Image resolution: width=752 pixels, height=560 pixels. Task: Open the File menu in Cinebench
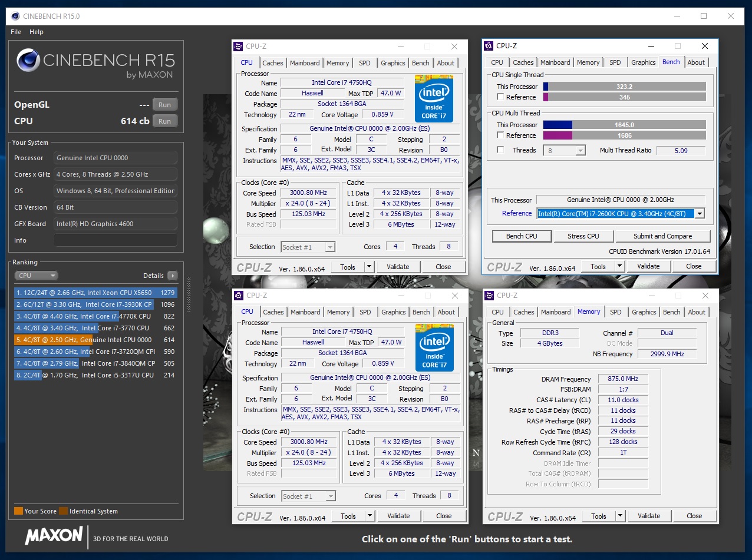click(x=16, y=32)
